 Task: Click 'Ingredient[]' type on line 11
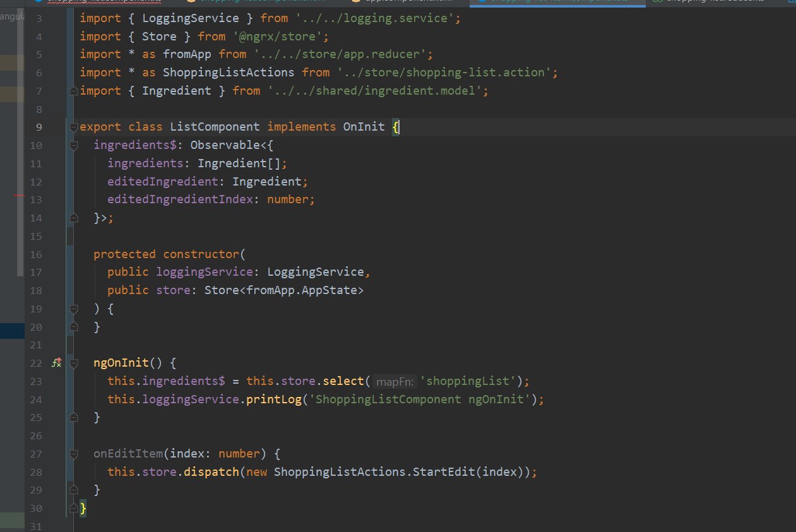[239, 163]
